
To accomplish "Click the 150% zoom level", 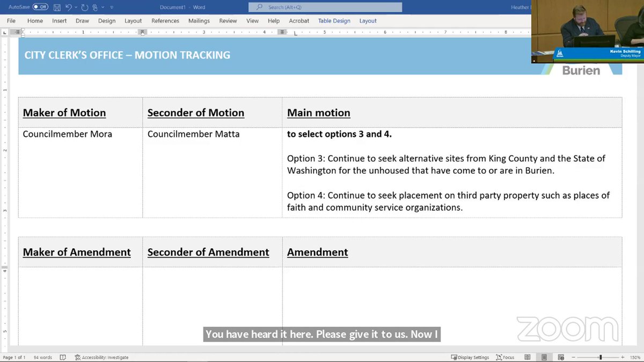I will point(635,357).
